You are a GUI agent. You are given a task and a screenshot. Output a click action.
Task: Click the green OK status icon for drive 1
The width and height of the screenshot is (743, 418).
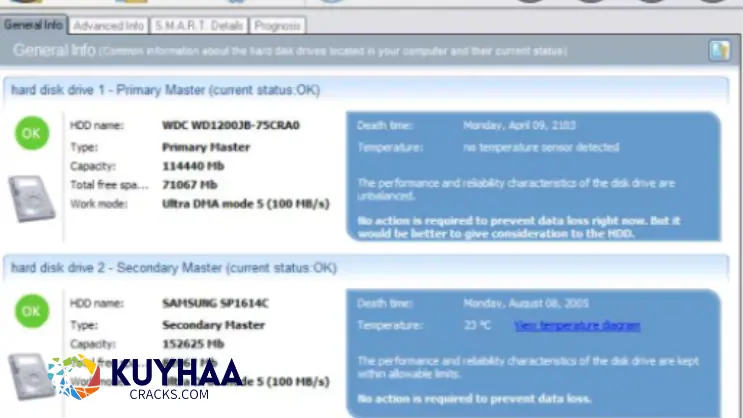[32, 132]
